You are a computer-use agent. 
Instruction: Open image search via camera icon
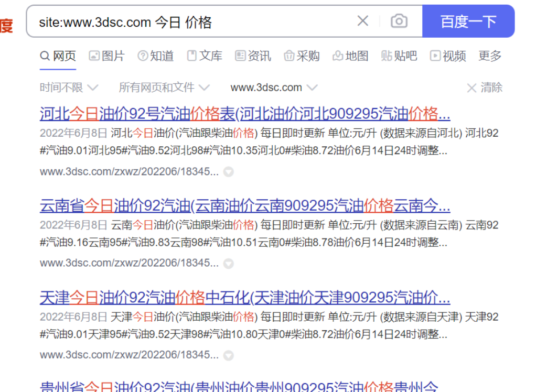coord(399,21)
